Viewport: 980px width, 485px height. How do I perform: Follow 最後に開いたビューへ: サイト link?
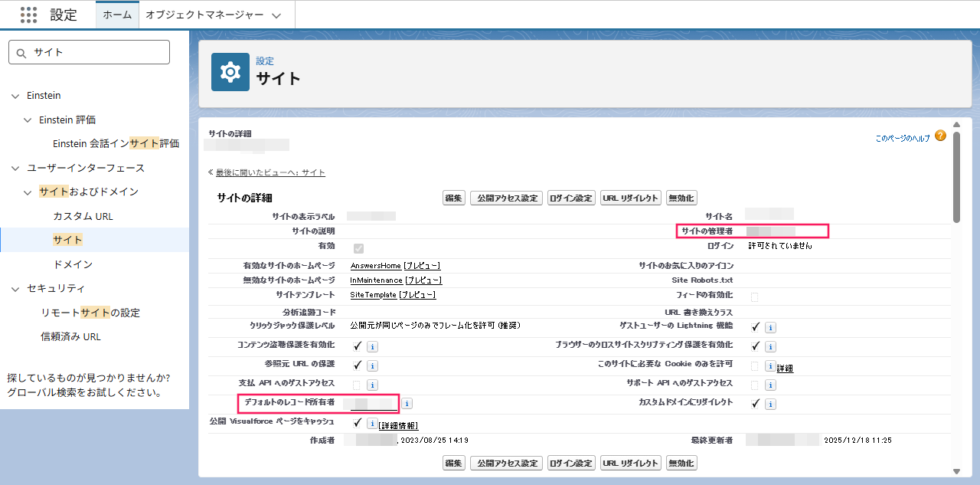[x=270, y=173]
